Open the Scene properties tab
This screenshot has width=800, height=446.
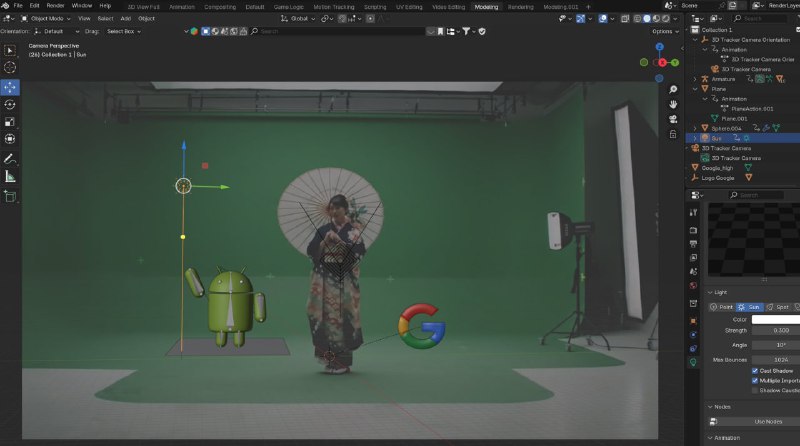point(693,271)
